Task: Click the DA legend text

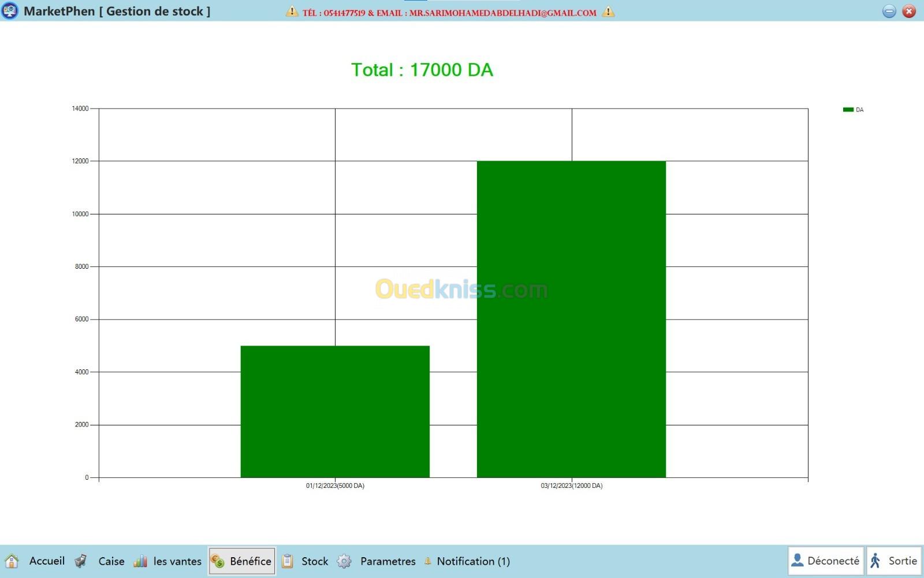Action: pos(860,110)
